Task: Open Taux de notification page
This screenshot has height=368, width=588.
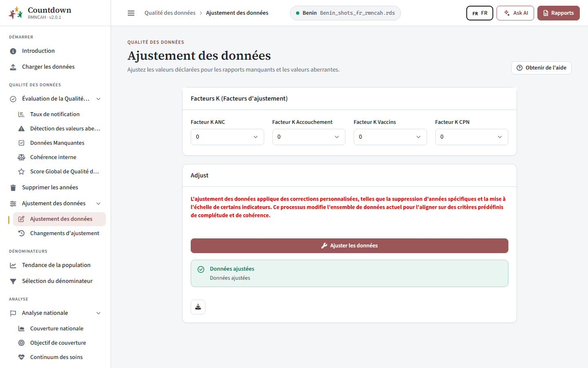Action: tap(59, 114)
